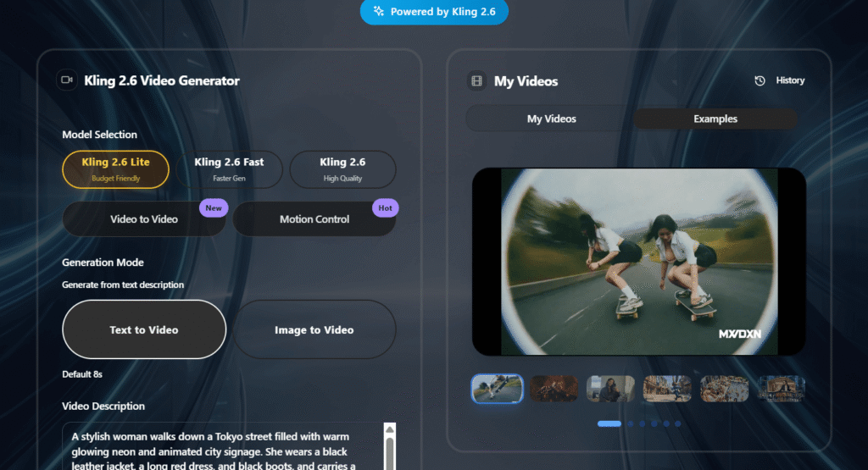Click the 'Generate from text description' text
The height and width of the screenshot is (470, 868).
(x=123, y=285)
